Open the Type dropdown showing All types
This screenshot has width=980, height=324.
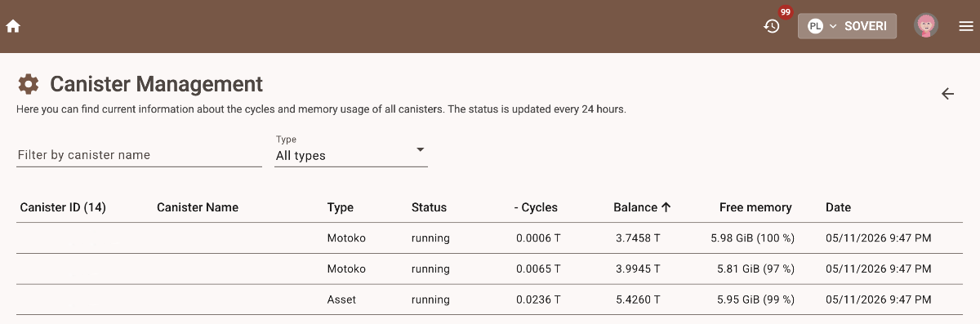click(x=351, y=151)
